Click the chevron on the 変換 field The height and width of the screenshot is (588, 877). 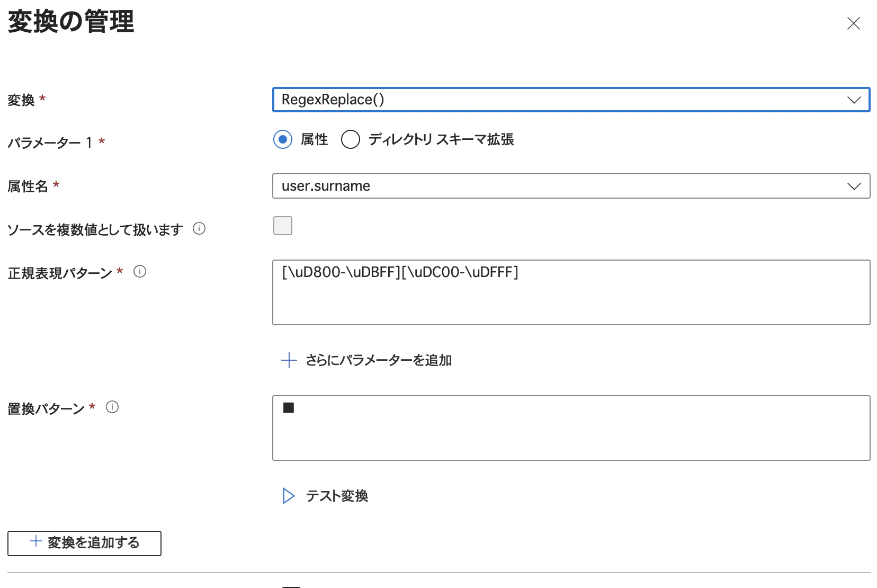(x=853, y=100)
